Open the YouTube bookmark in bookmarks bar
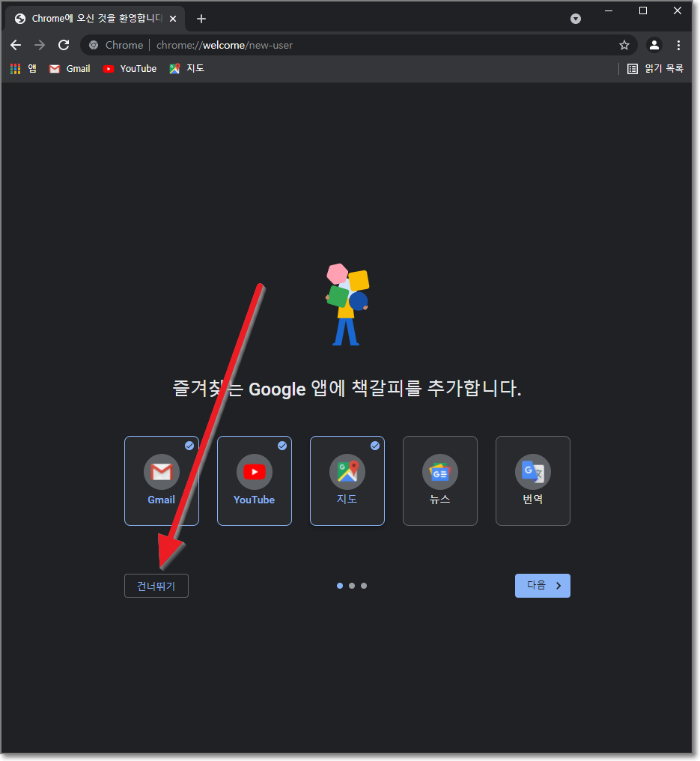Viewport: 700px width, 761px height. [130, 68]
